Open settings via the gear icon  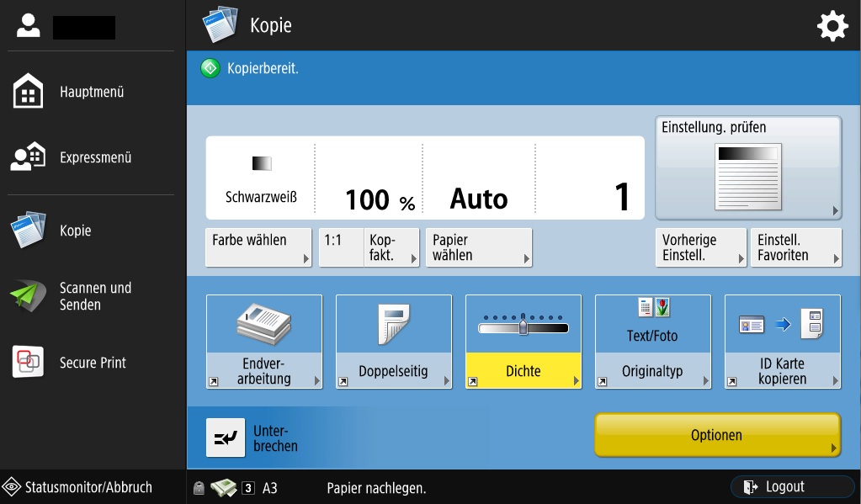832,27
